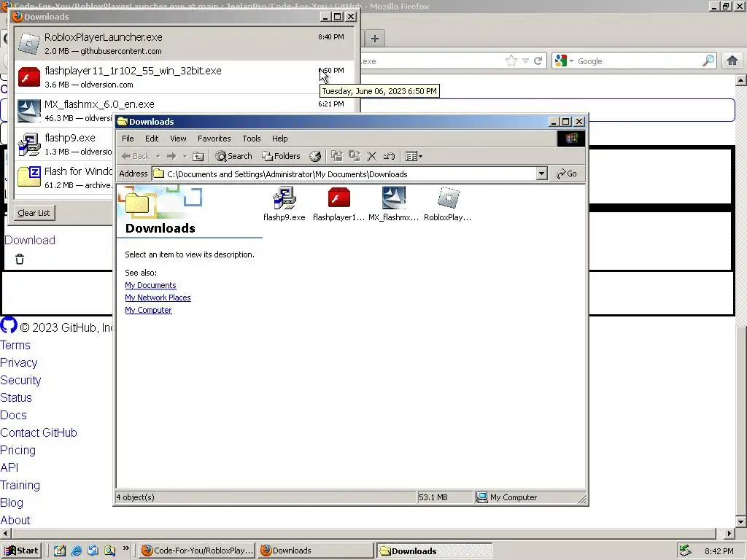Open the search engine dropdown in Firefox

564,61
